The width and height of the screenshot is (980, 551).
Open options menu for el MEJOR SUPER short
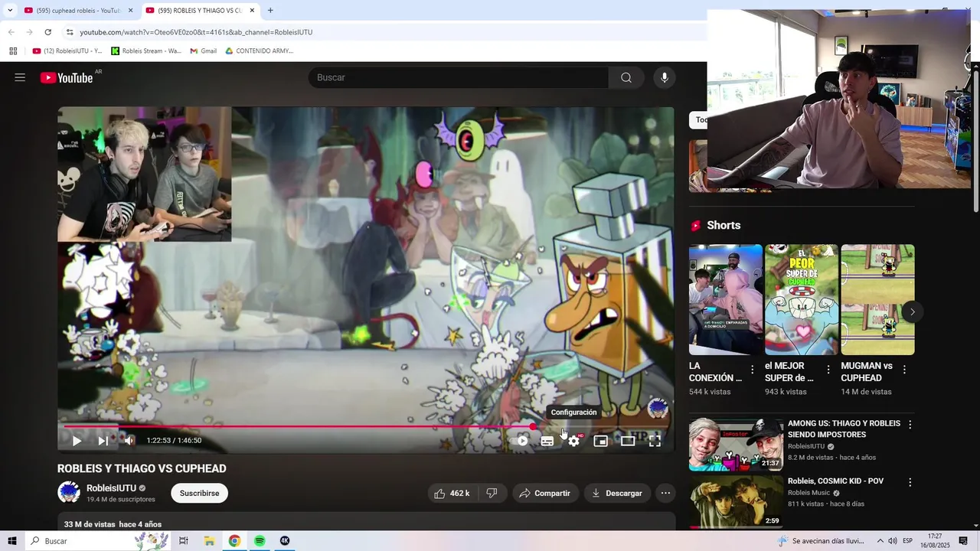pyautogui.click(x=828, y=370)
